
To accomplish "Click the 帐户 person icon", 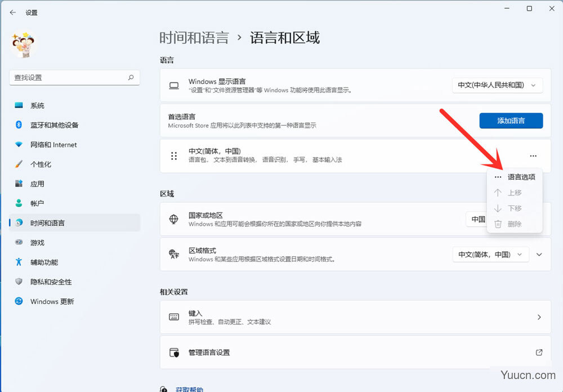I will [19, 203].
